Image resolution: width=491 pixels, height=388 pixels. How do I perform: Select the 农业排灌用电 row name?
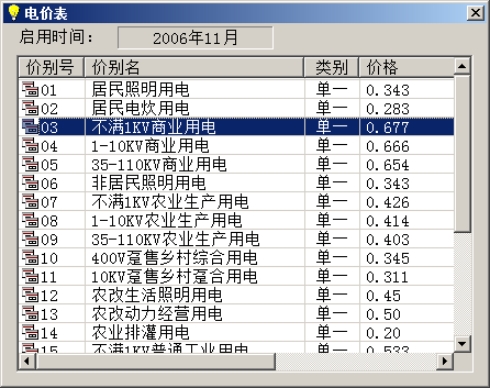(140, 332)
